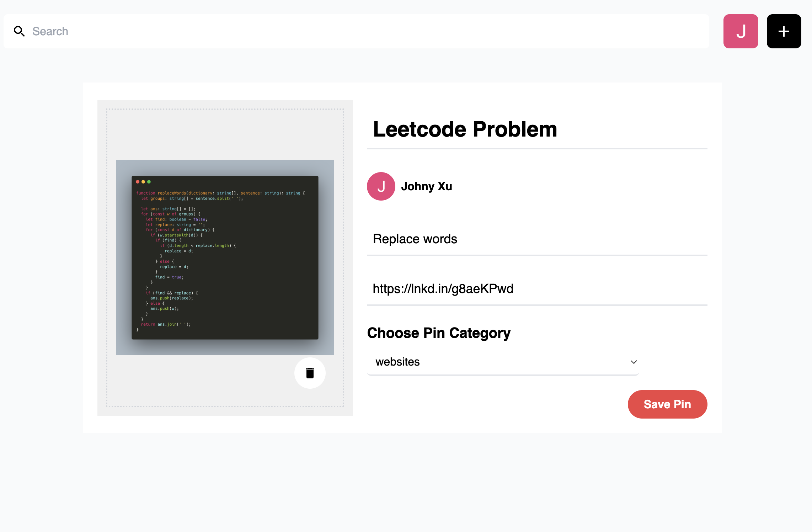Click the round J avatar beside Johny Xu
812x532 pixels.
[381, 186]
